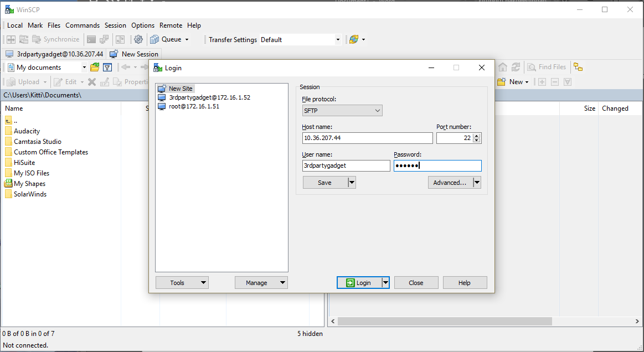Open the Remote menu
Viewport: 644px width, 352px height.
[x=171, y=25]
